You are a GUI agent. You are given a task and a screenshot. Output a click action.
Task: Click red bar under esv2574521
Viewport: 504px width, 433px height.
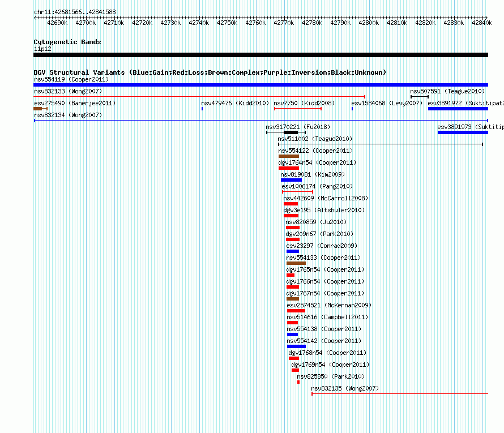tap(296, 311)
